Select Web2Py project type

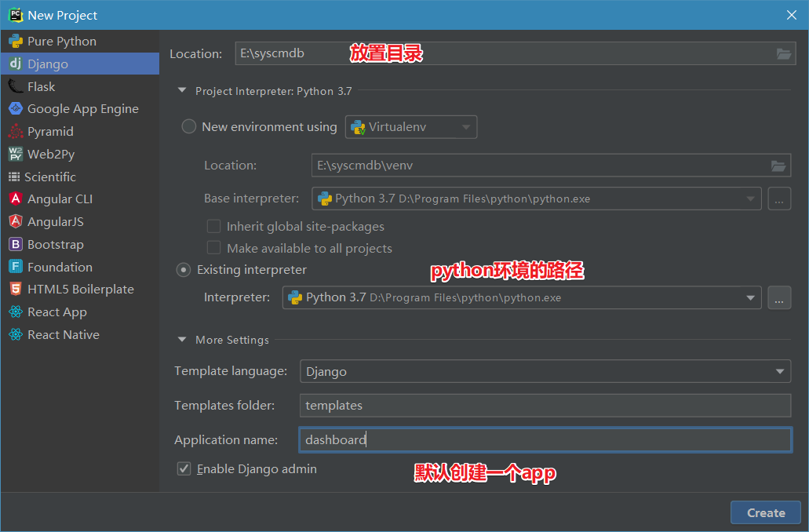coord(80,154)
